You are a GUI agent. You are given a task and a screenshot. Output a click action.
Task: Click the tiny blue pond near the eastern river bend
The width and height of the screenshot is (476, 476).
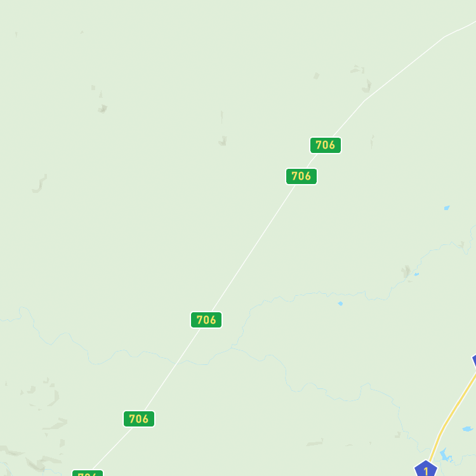(x=416, y=274)
